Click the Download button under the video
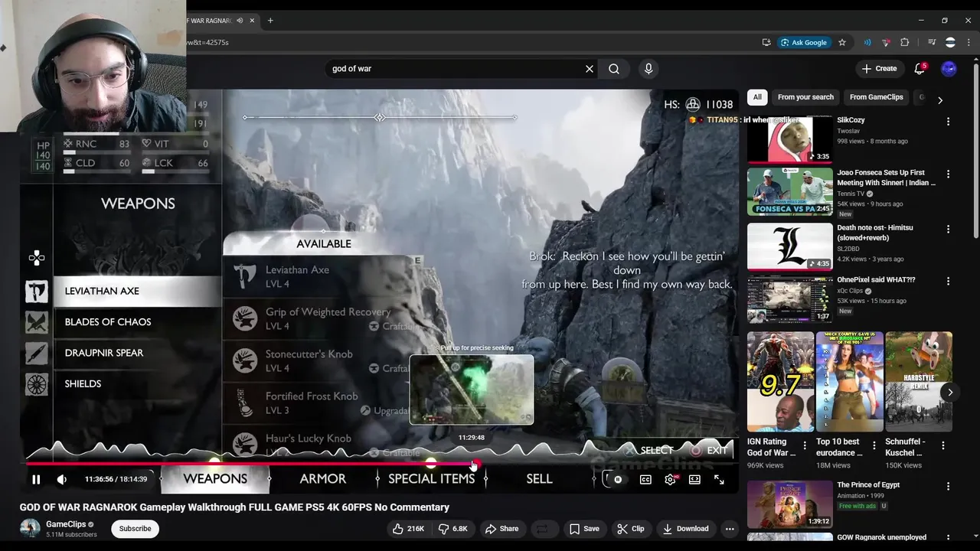This screenshot has width=980, height=551. pos(686,529)
